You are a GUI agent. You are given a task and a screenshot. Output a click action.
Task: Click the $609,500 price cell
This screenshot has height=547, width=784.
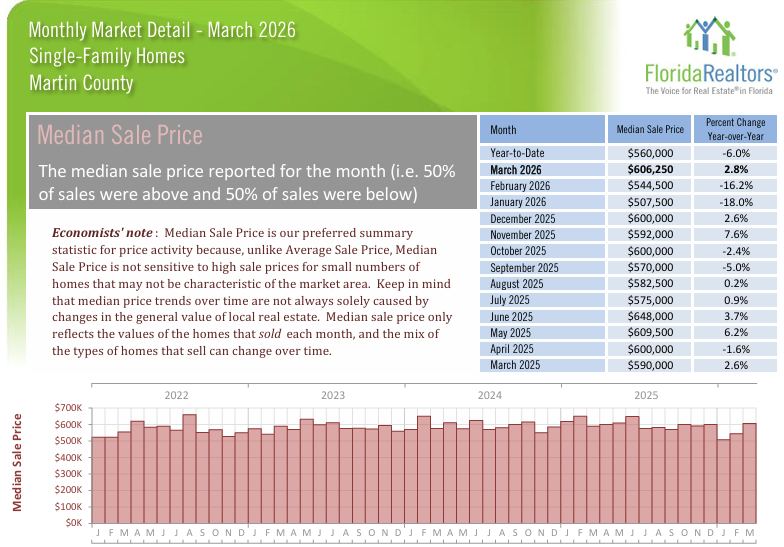click(x=650, y=332)
